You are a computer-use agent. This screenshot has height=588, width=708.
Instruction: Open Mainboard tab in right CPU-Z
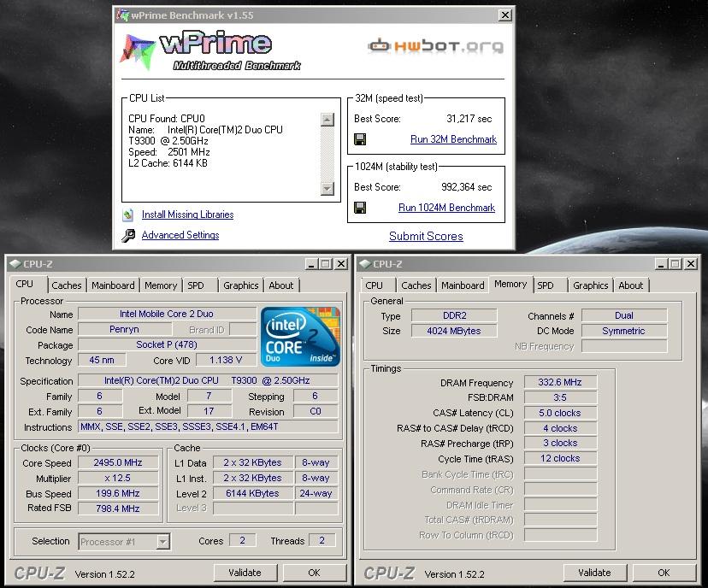tap(463, 285)
